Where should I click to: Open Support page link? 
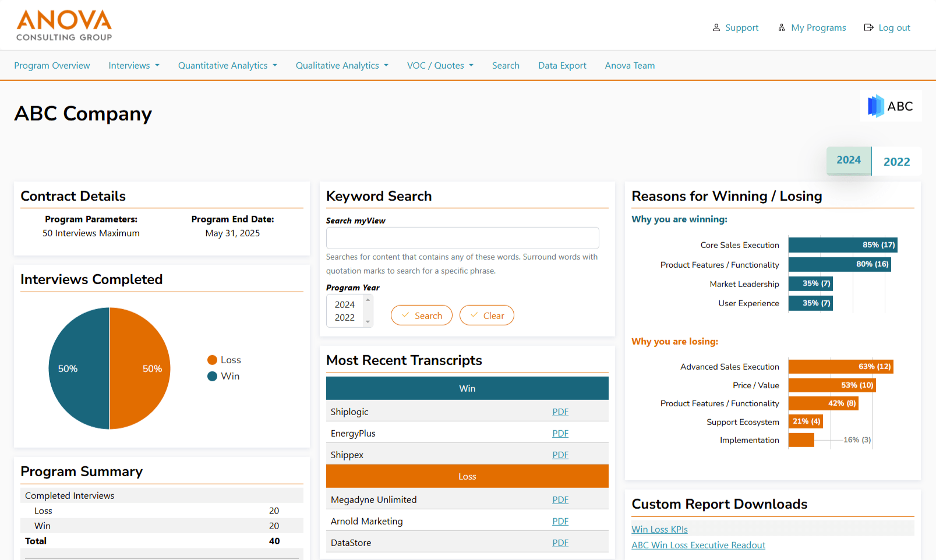[x=741, y=27]
